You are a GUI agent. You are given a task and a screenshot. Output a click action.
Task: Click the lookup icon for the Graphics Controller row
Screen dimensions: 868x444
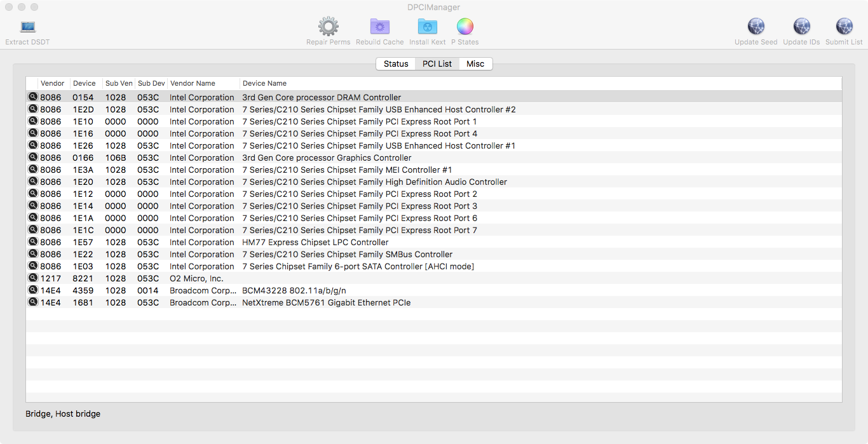coord(33,157)
